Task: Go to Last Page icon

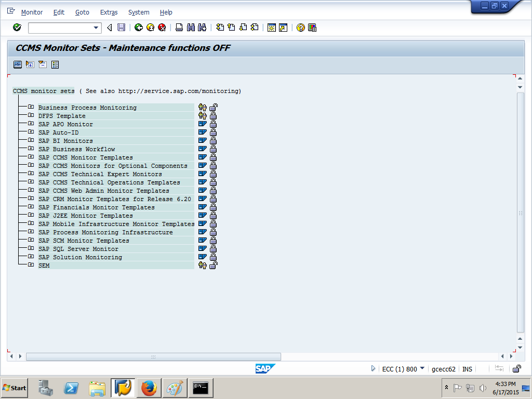Action: coord(255,28)
